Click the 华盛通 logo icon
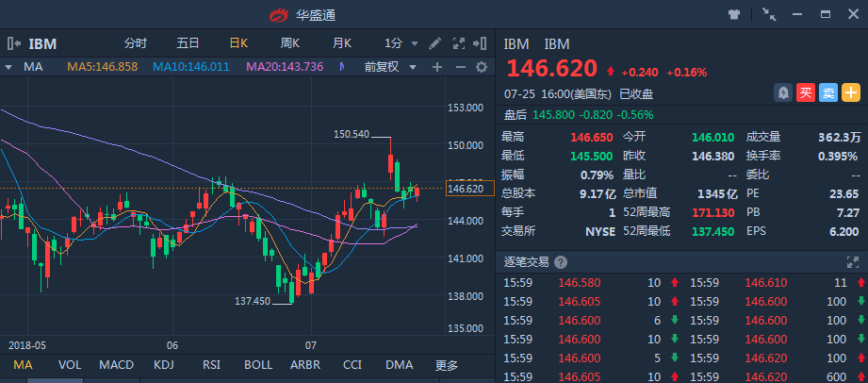This screenshot has height=383, width=868. coord(279,15)
